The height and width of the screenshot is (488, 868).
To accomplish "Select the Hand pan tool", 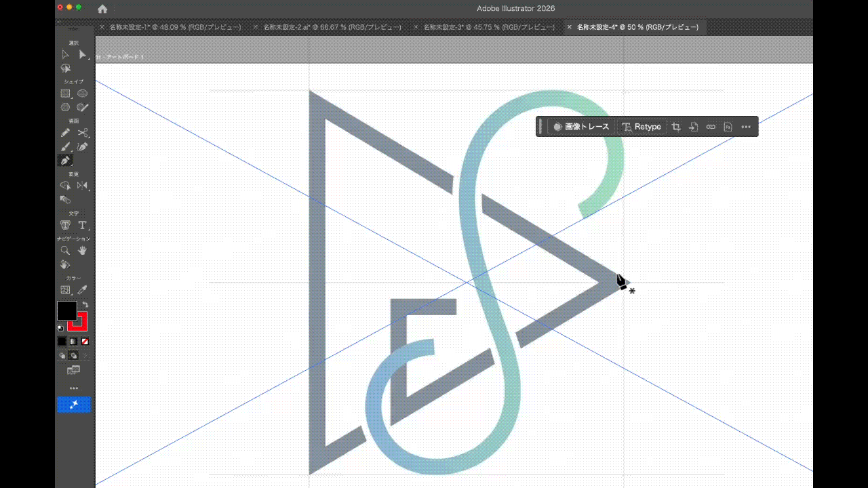I will pos(82,251).
